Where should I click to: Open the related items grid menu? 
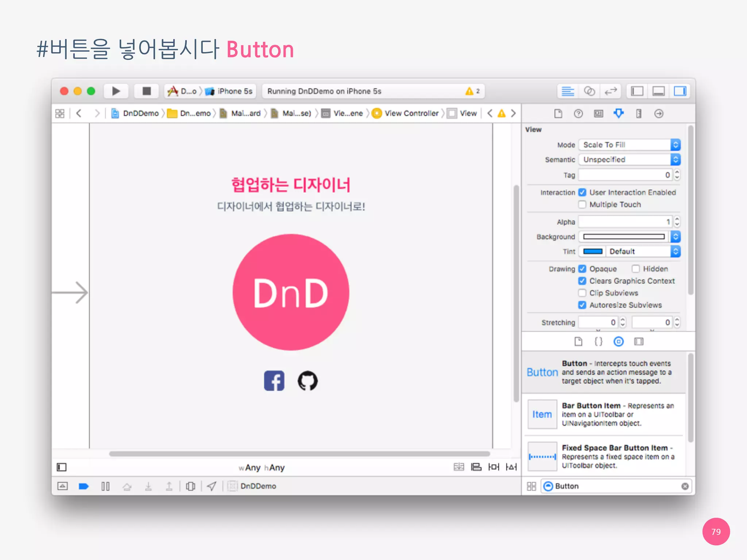(x=60, y=113)
